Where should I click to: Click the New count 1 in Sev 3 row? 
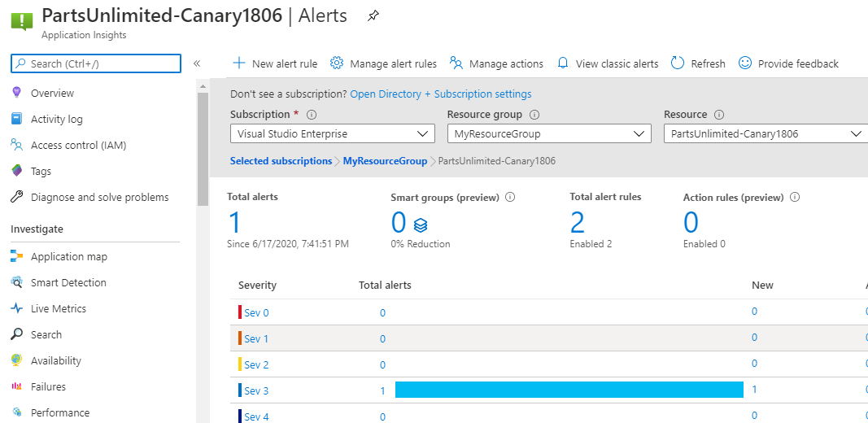755,390
